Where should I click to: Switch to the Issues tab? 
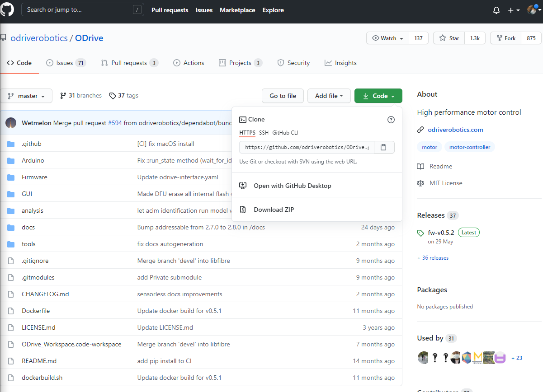[x=66, y=63]
